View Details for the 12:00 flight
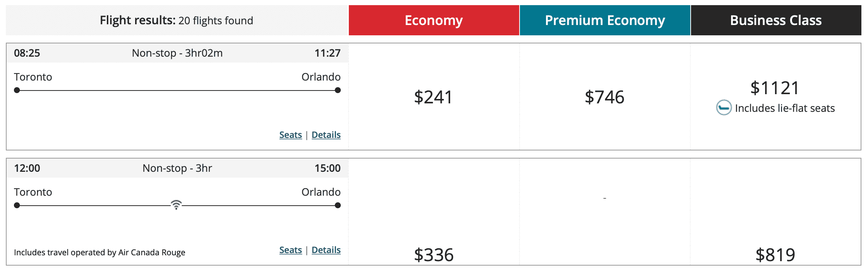 (x=326, y=250)
